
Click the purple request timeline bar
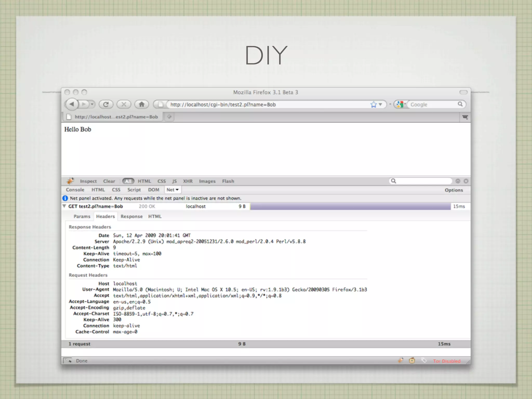pos(350,207)
